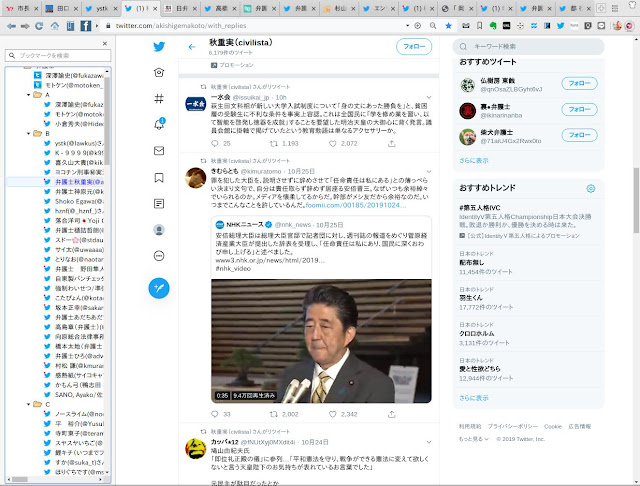Collapse bookmark folder C
Viewport: 640px width, 486px height.
(x=29, y=404)
